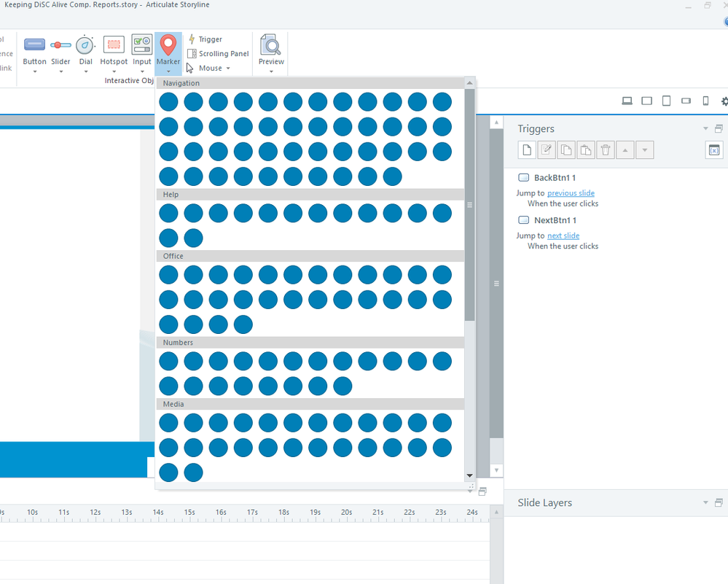
Task: Open the Preview dropdown
Action: pyautogui.click(x=271, y=71)
